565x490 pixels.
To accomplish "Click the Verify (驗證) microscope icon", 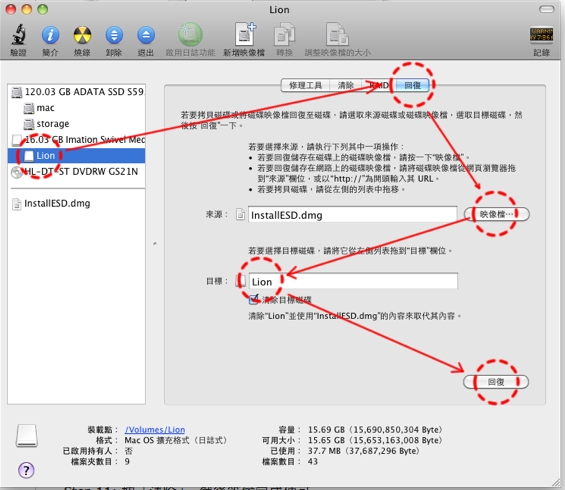I will [x=18, y=35].
